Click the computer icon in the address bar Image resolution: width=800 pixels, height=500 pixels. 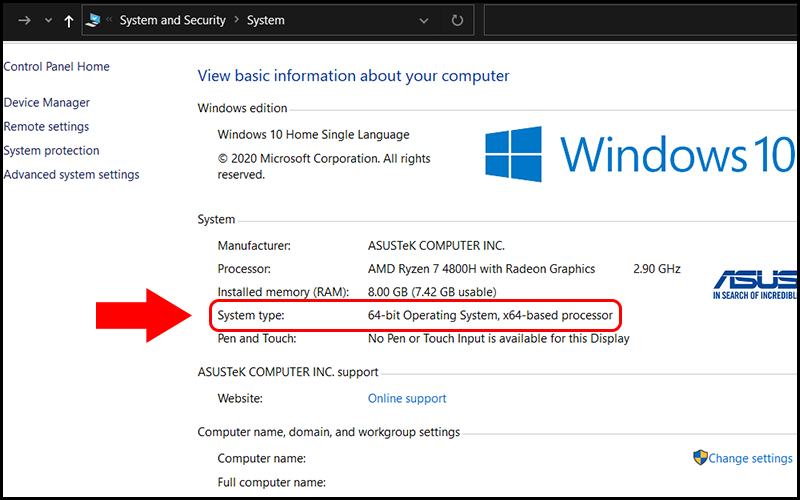[x=94, y=19]
